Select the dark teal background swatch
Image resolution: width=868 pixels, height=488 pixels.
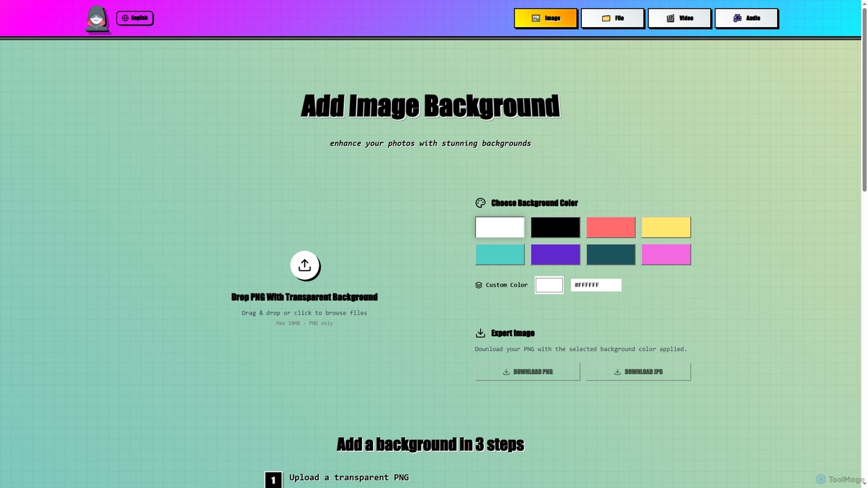point(611,255)
